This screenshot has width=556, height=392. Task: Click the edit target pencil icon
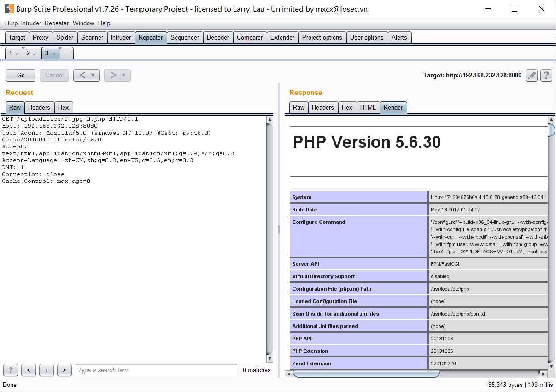click(x=531, y=75)
